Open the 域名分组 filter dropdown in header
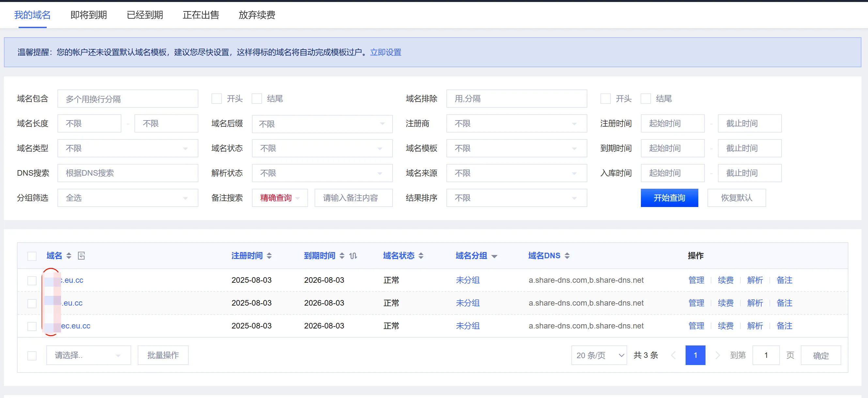Viewport: 868px width, 398px height. 494,256
